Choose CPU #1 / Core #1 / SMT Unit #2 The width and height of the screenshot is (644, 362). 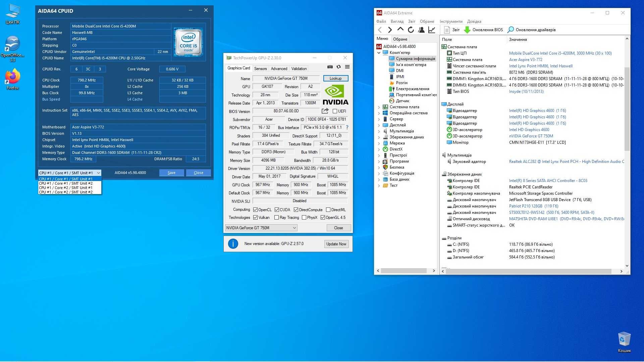click(x=69, y=183)
